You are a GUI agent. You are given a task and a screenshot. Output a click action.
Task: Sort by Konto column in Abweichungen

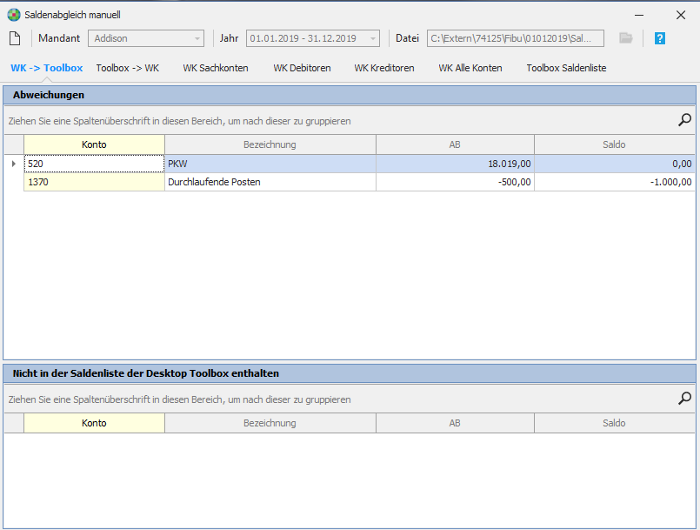tap(94, 145)
